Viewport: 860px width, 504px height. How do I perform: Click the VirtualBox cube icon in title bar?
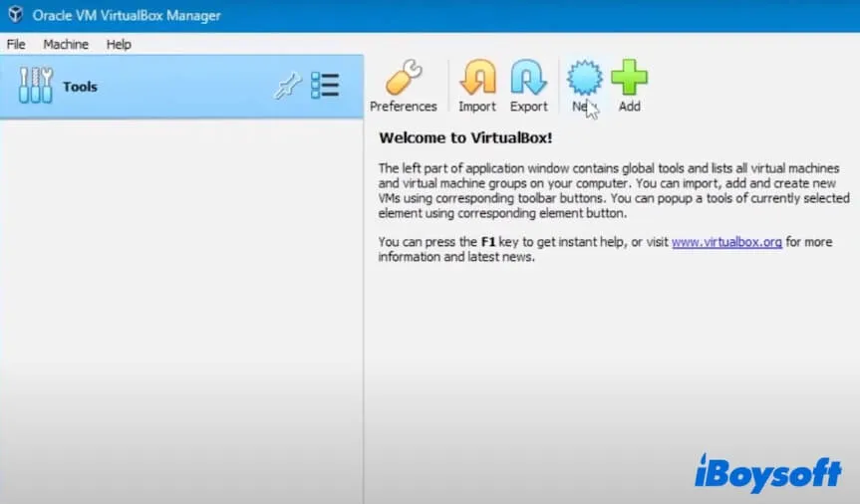click(x=15, y=16)
